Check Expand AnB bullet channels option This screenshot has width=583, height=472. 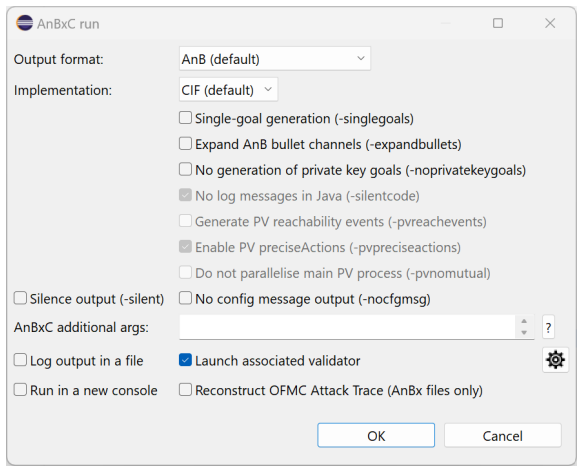click(186, 144)
